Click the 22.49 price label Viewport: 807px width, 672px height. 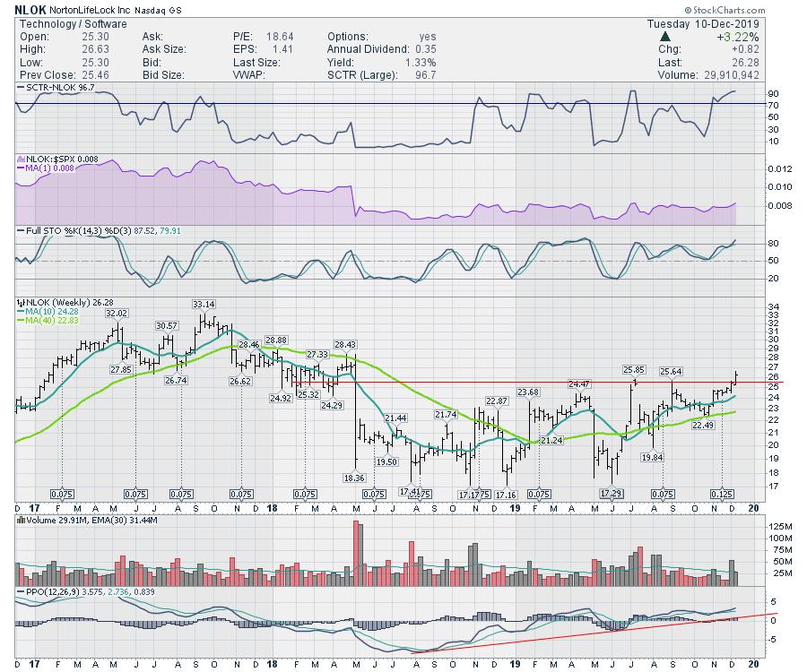[x=702, y=426]
